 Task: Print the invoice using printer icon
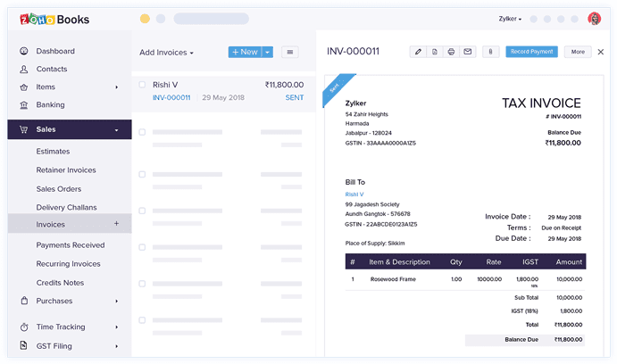click(451, 52)
